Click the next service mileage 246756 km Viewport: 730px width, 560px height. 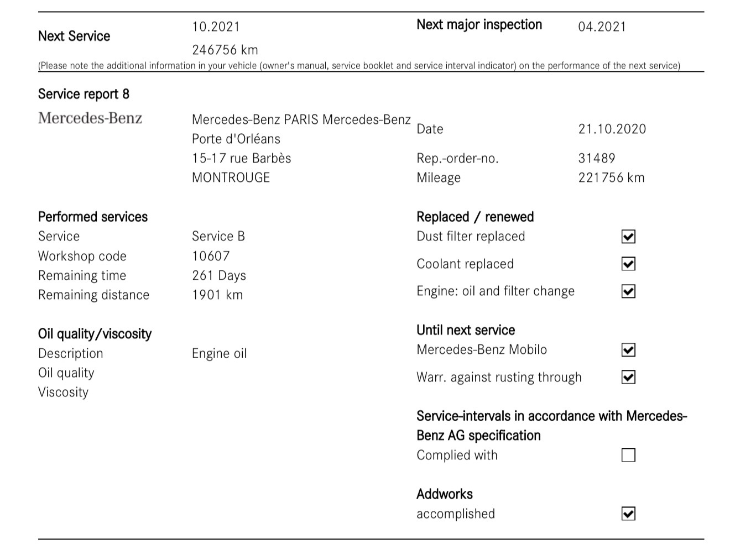click(x=225, y=50)
